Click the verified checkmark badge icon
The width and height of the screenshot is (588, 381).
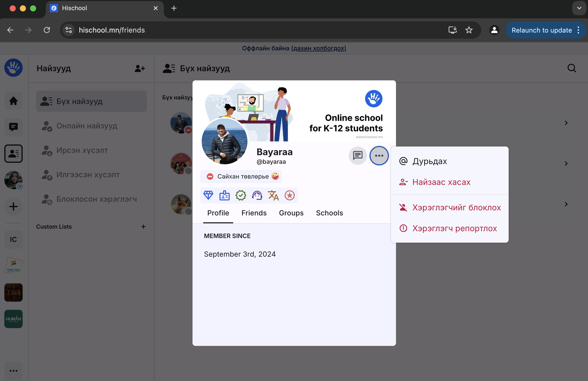(x=241, y=195)
